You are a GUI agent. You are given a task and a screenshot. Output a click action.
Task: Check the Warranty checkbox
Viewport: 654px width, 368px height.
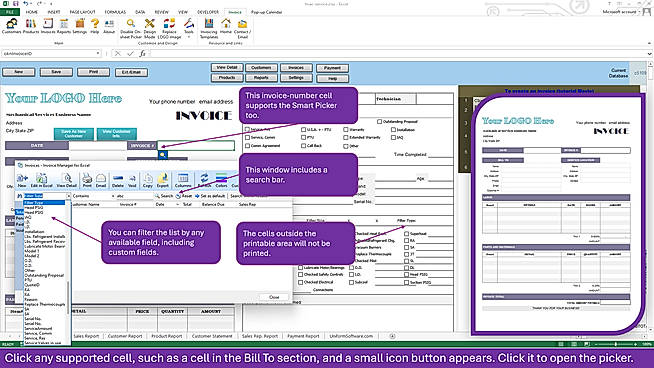[x=345, y=129]
